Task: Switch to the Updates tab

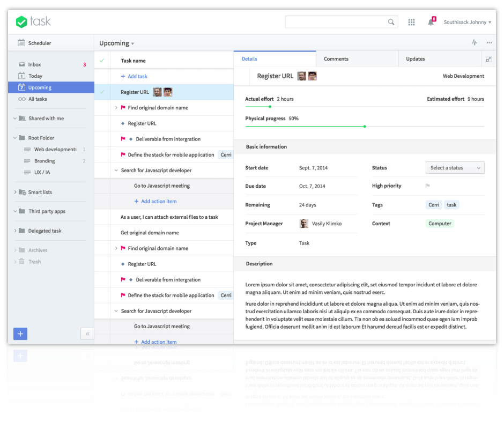Action: click(x=440, y=59)
